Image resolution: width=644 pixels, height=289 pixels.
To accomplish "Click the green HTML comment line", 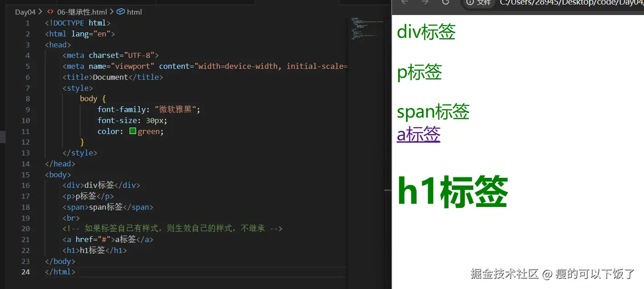I will (173, 228).
